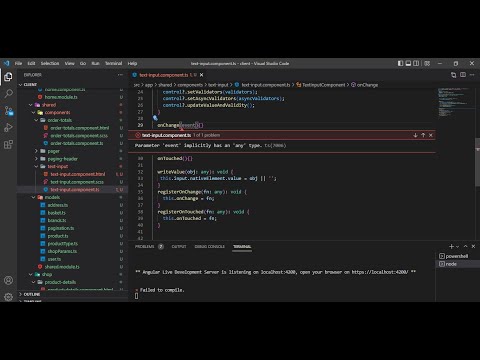
Task: Click the editor vertical scrollbar
Action: 477,163
